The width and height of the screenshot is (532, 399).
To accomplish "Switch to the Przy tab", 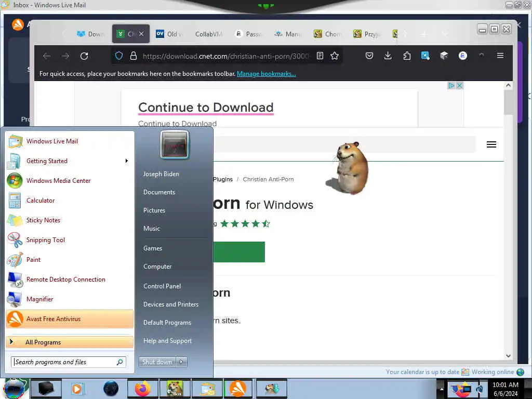I will (x=367, y=34).
